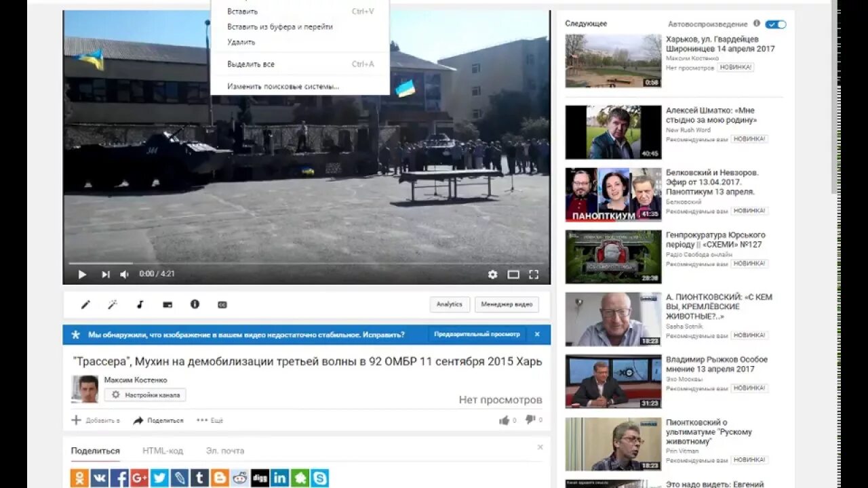
Task: Enter full screen mode
Action: click(x=534, y=274)
